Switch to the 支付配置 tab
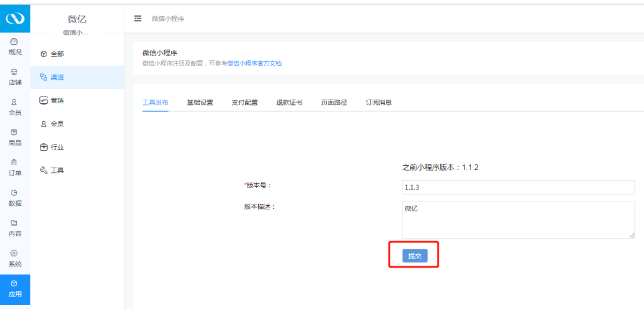Image resolution: width=644 pixels, height=309 pixels. (x=245, y=103)
